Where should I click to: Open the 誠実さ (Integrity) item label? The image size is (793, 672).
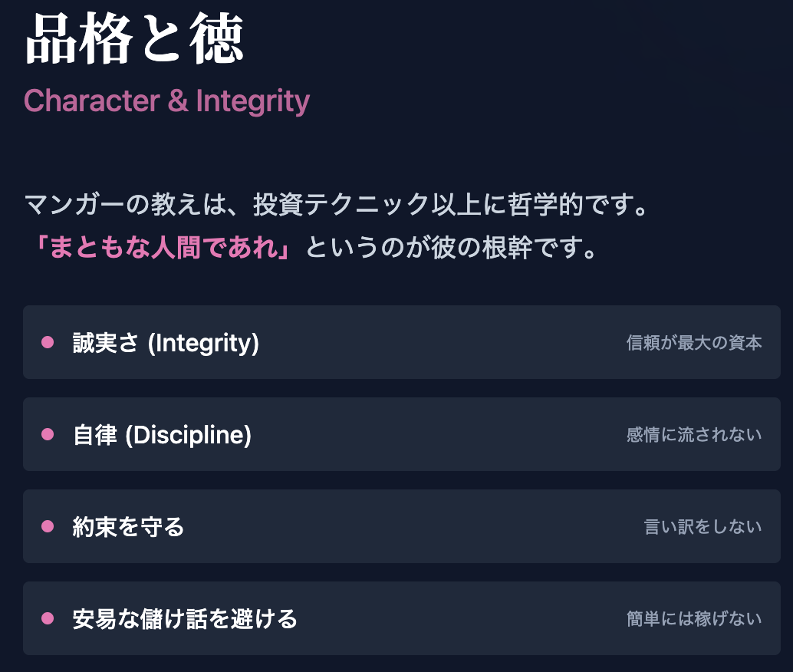point(166,343)
